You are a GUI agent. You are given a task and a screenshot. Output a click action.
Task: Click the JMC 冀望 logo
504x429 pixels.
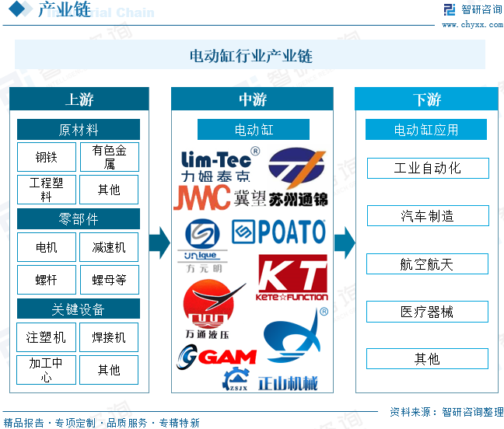pyautogui.click(x=219, y=198)
